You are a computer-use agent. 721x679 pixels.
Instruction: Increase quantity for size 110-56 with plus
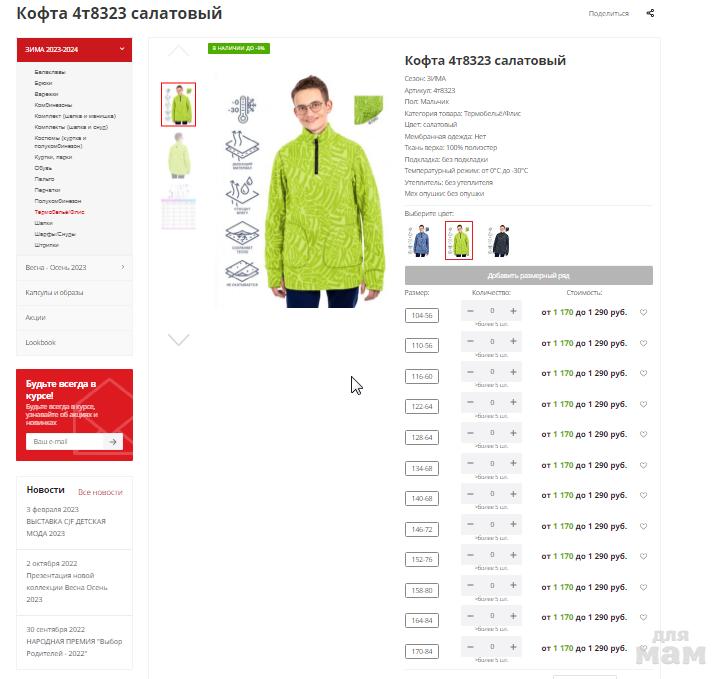(513, 341)
